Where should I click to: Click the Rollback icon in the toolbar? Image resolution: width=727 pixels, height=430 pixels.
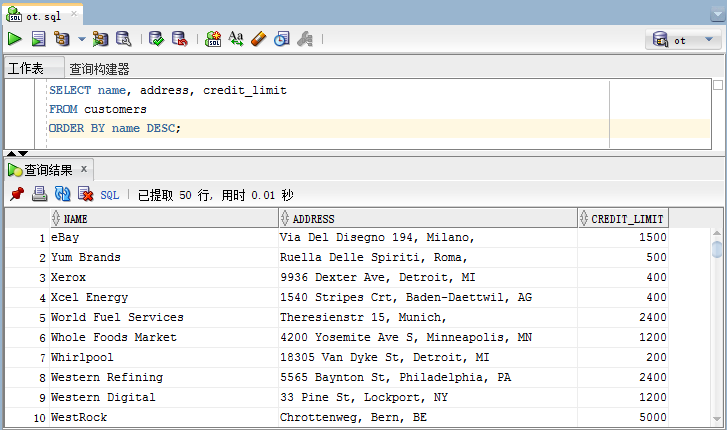click(x=179, y=39)
